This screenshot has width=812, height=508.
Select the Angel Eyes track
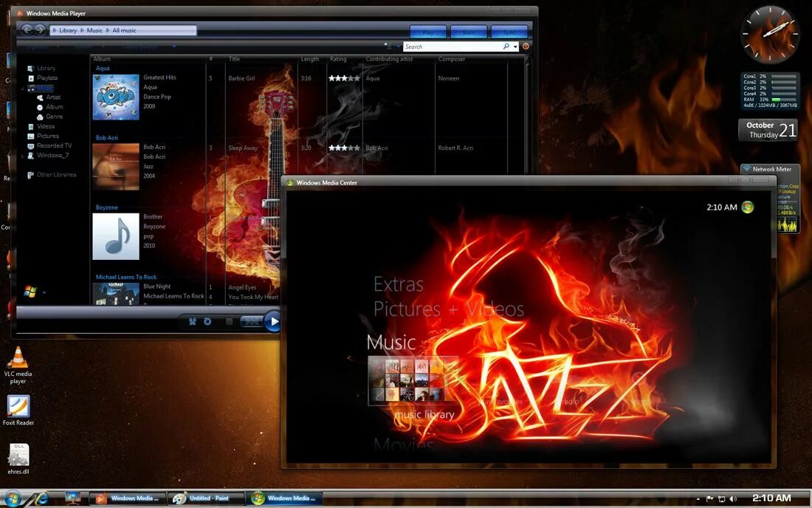click(x=242, y=287)
